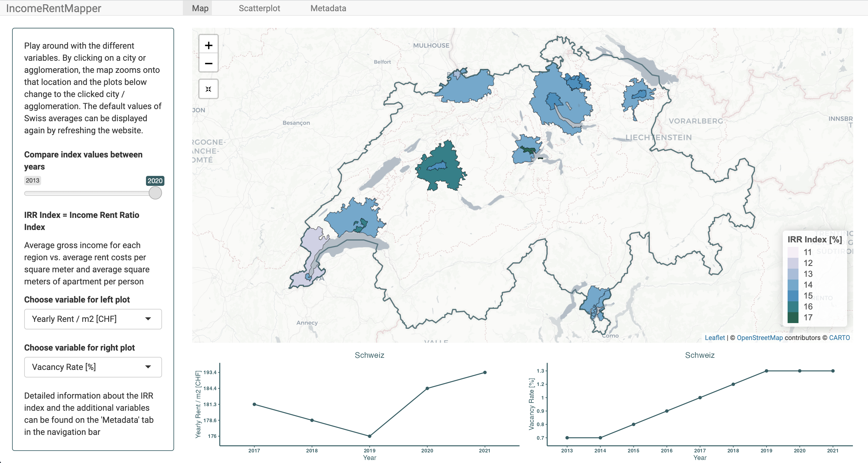Click the legend swatch for IRR 11
Screen dimensions: 868x463
(x=793, y=252)
